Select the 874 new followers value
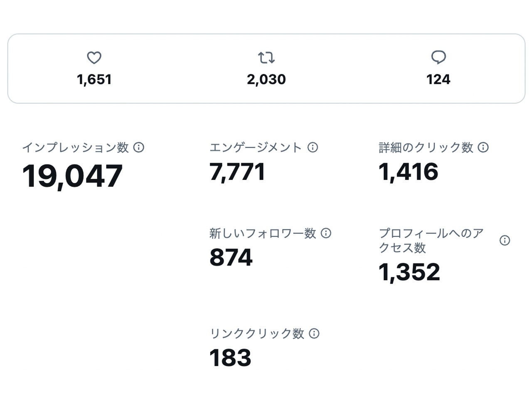 point(231,258)
